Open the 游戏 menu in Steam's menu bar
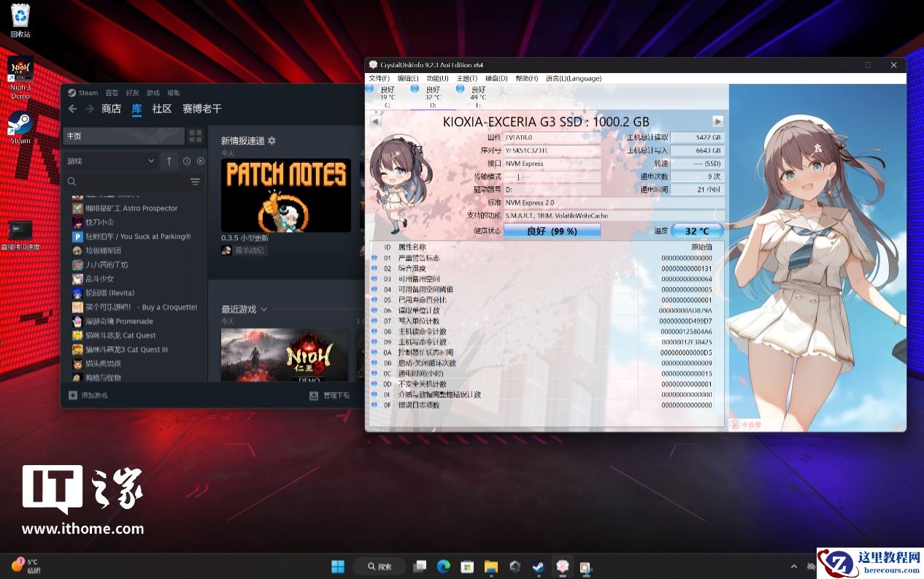This screenshot has width=924, height=579. pyautogui.click(x=153, y=93)
